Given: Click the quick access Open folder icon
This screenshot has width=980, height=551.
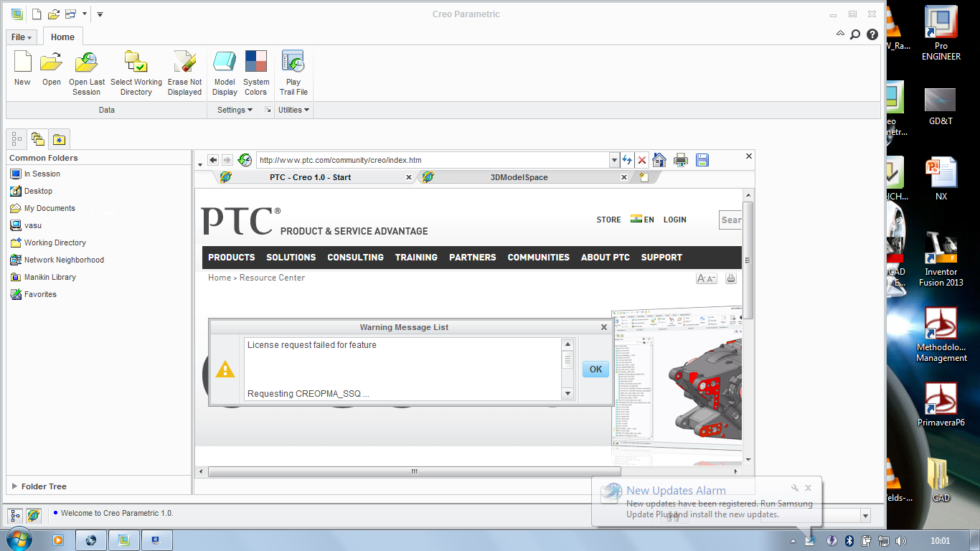Looking at the screenshot, I should pyautogui.click(x=53, y=14).
